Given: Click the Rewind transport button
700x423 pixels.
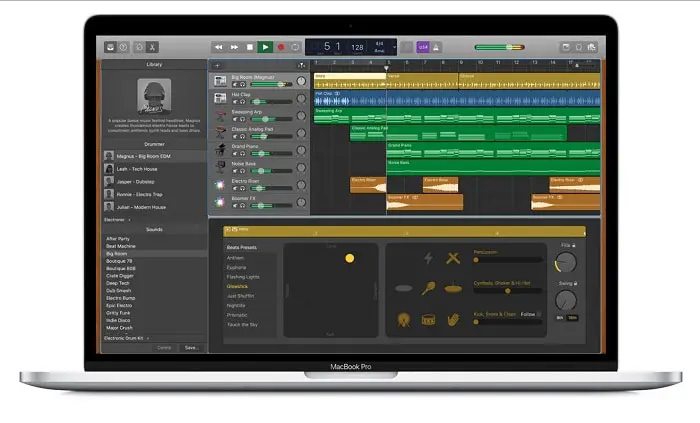Looking at the screenshot, I should (x=218, y=47).
